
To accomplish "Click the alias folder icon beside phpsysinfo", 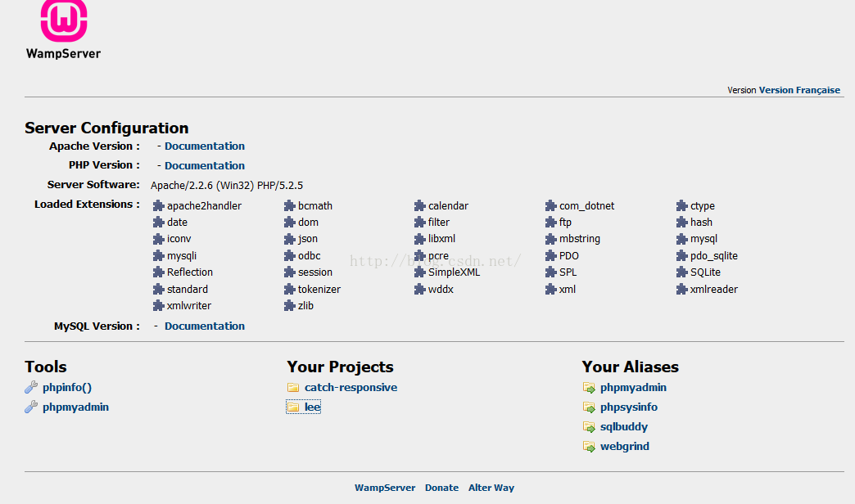I will [589, 407].
